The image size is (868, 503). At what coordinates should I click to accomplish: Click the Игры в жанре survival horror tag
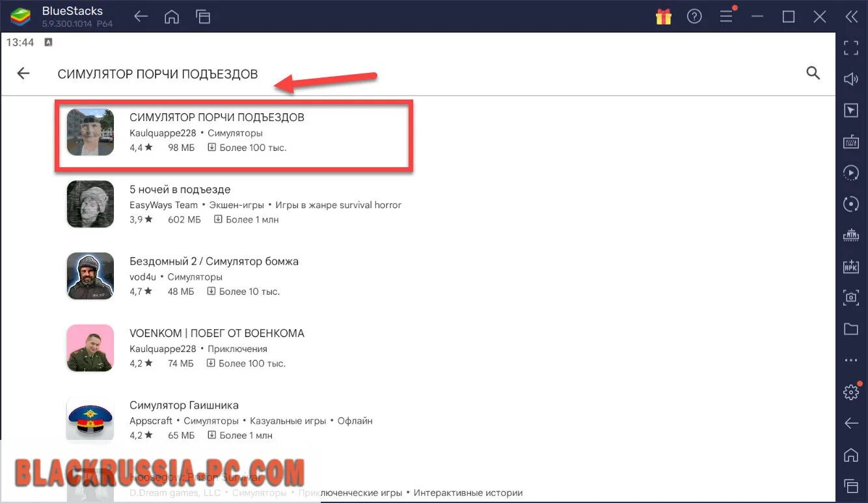338,205
